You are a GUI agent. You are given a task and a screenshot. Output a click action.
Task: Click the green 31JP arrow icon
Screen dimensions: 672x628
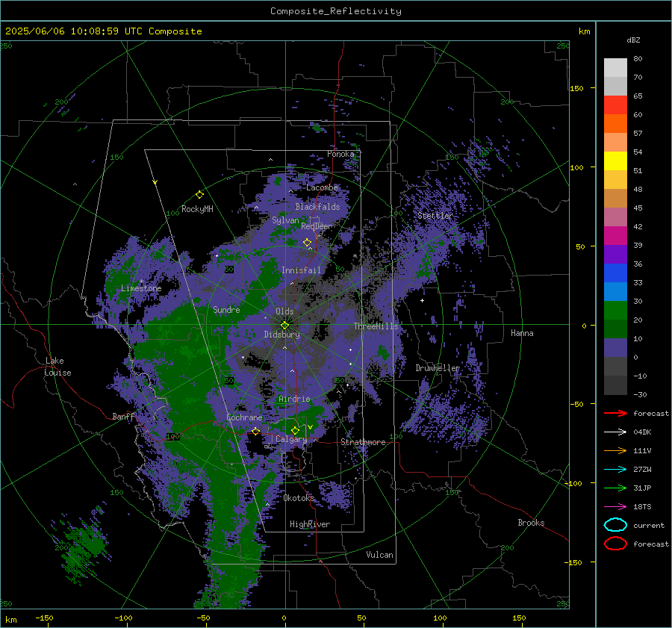click(x=615, y=488)
